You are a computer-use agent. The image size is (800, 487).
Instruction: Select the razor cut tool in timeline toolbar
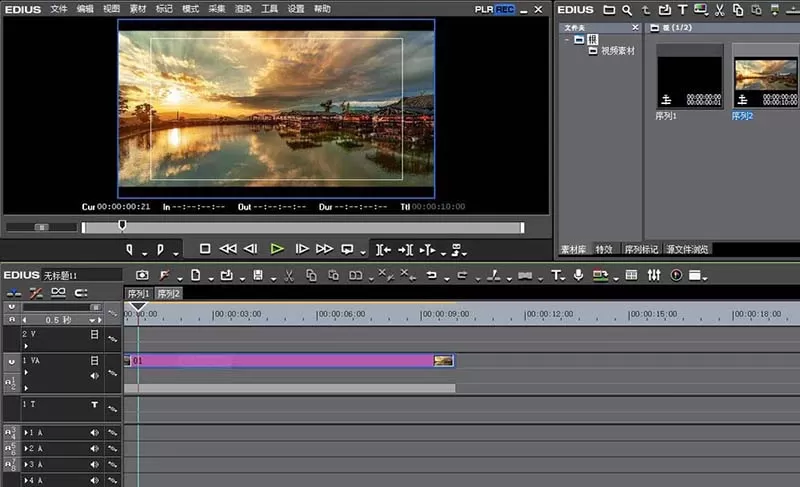[289, 276]
